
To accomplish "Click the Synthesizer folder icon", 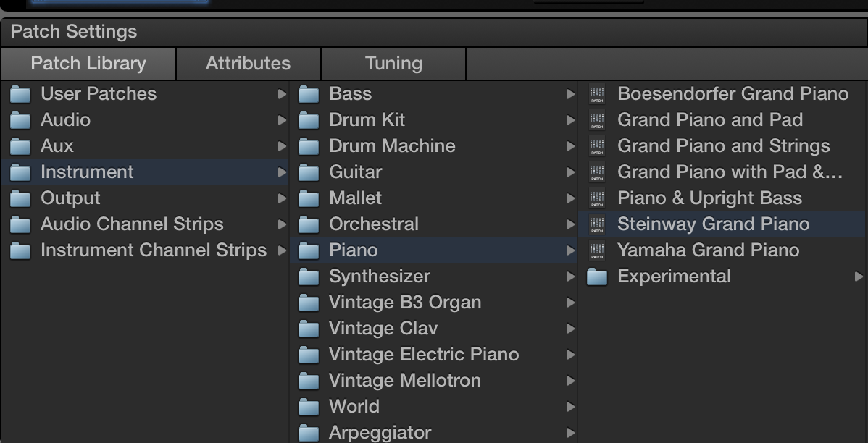I will click(309, 277).
